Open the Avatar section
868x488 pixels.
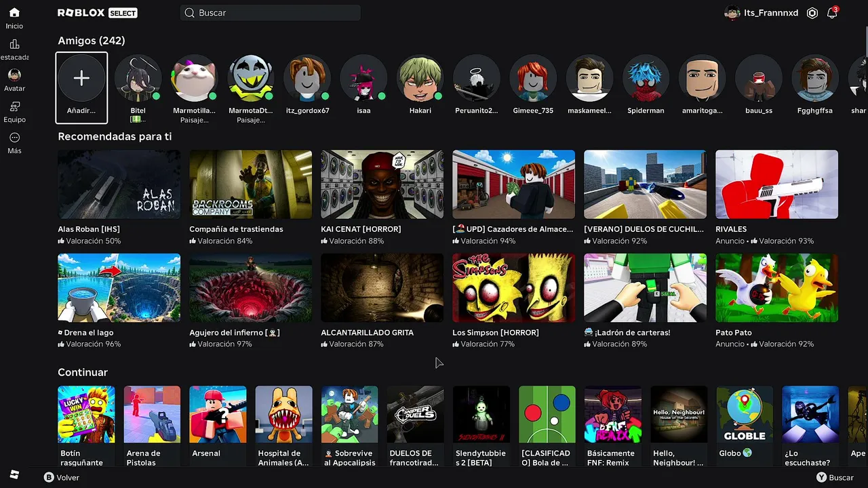pos(14,81)
